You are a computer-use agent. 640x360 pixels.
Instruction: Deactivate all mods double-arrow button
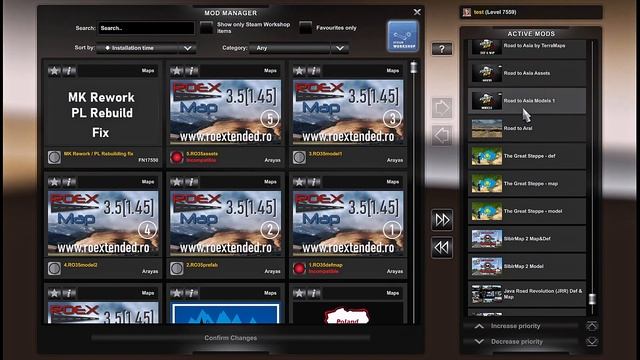(x=442, y=247)
